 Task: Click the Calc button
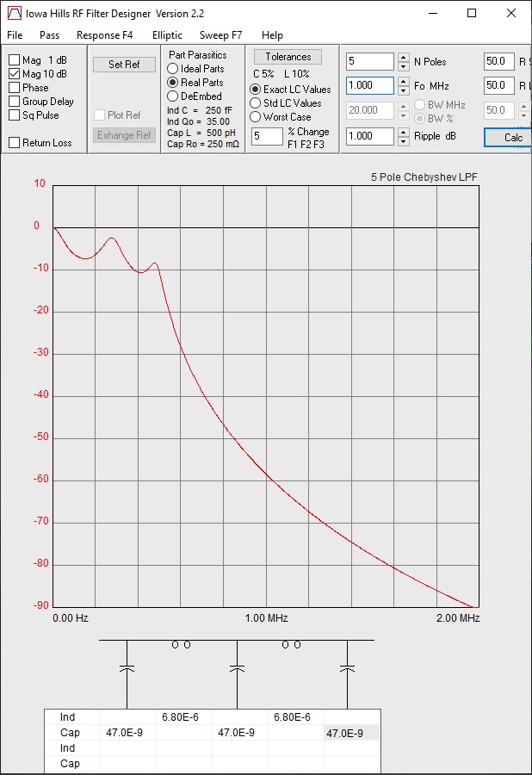[509, 138]
